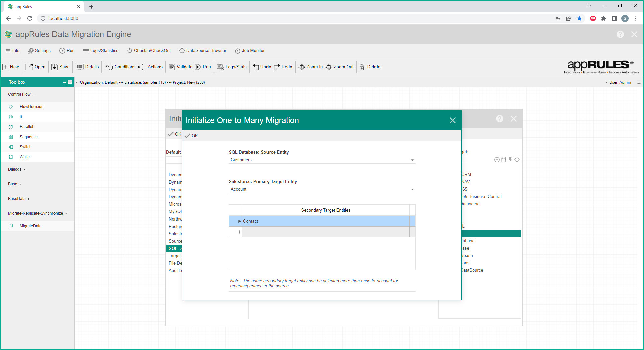The width and height of the screenshot is (644, 350).
Task: Click the Validate toolbar icon
Action: tap(172, 67)
